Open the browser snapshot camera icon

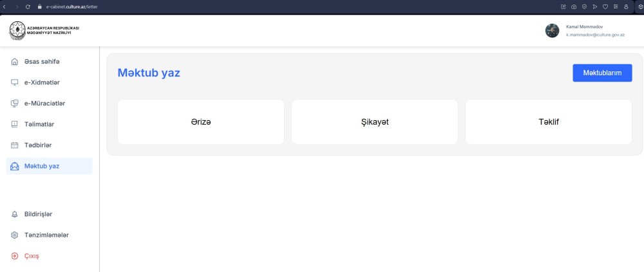point(573,6)
